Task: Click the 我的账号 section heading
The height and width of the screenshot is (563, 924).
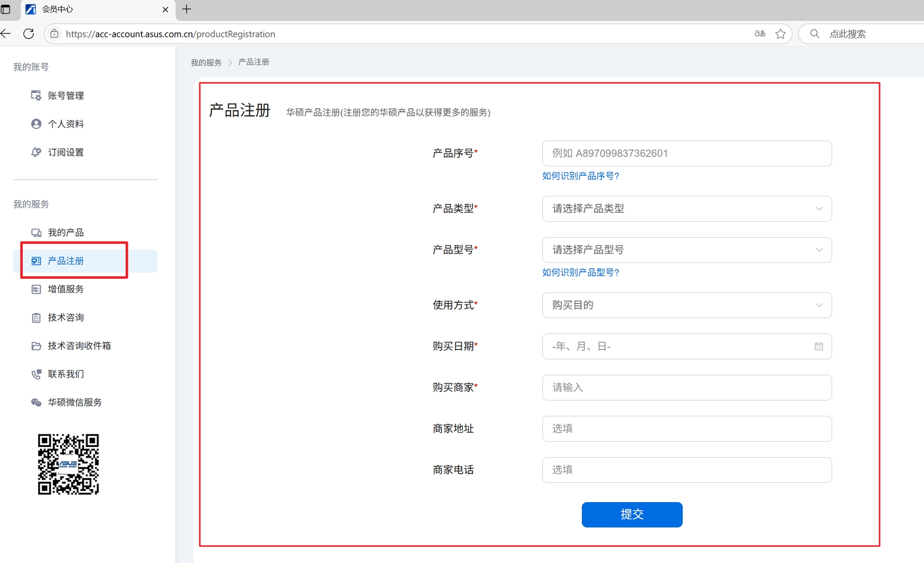Action: 31,67
